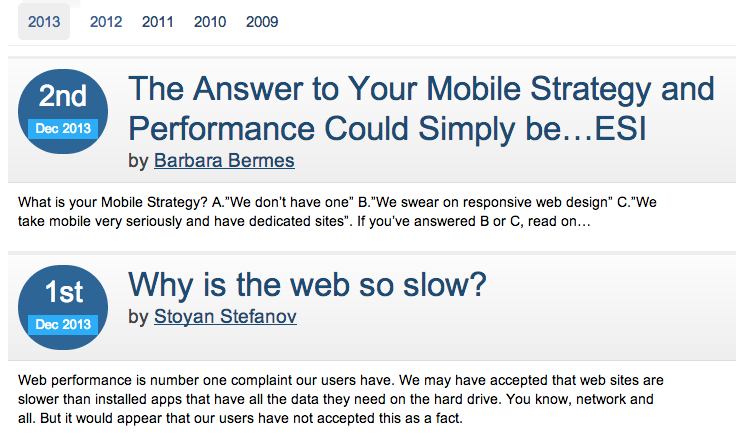
Task: Go to the 2010 year tab
Action: [210, 22]
